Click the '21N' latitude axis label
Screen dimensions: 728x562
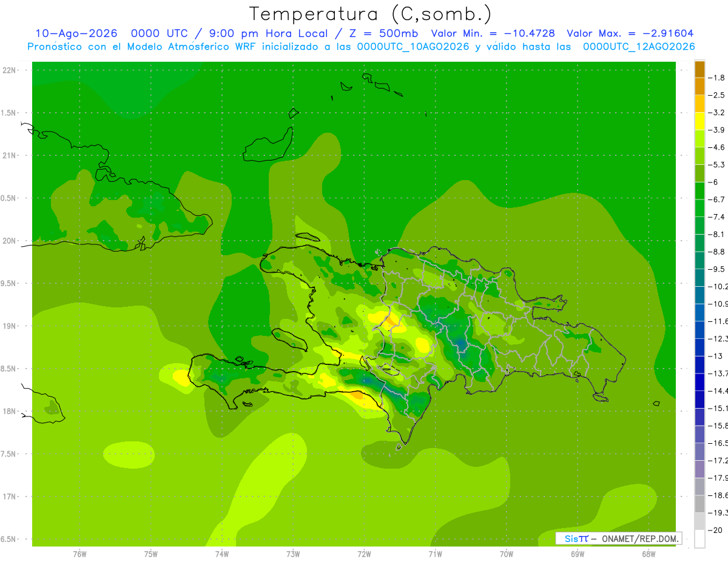click(x=9, y=156)
